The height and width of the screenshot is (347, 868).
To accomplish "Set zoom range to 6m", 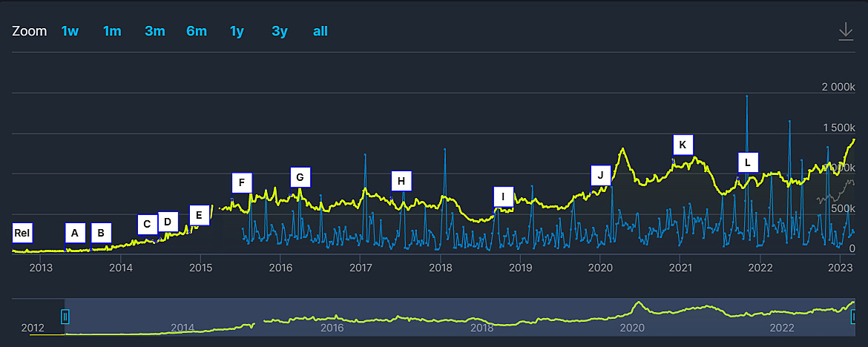I will (x=197, y=31).
